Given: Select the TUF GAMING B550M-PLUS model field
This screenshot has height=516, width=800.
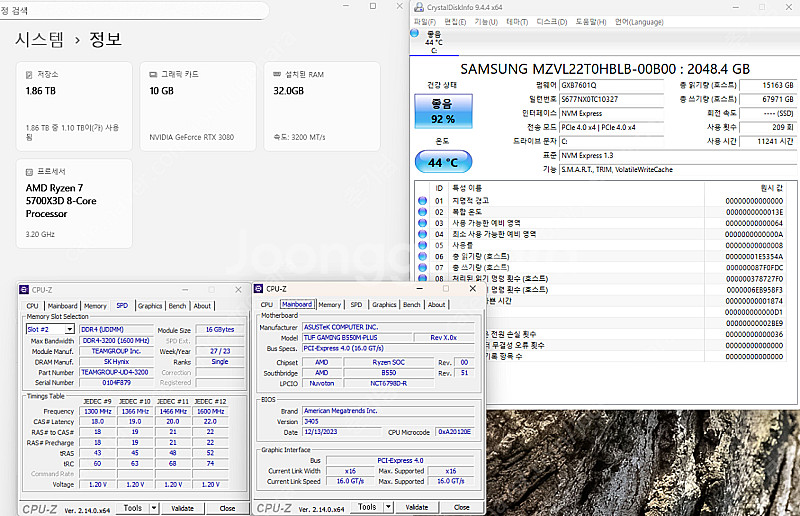Looking at the screenshot, I should click(x=357, y=337).
